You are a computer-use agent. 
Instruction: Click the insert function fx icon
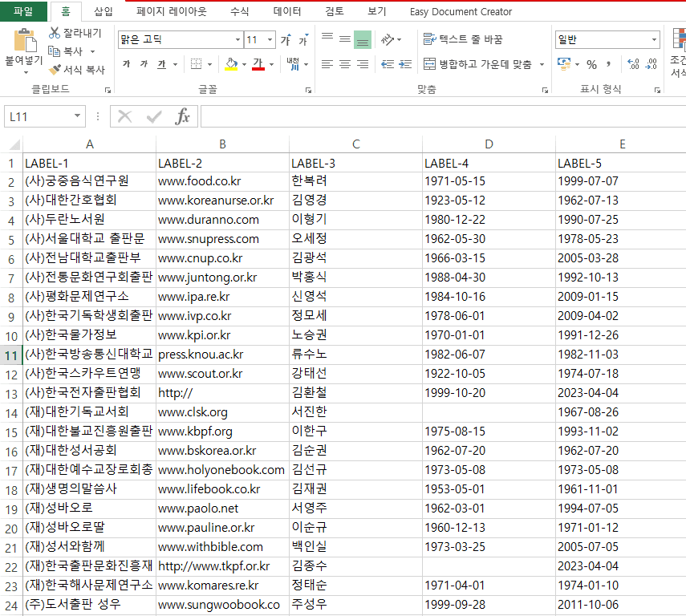point(182,116)
